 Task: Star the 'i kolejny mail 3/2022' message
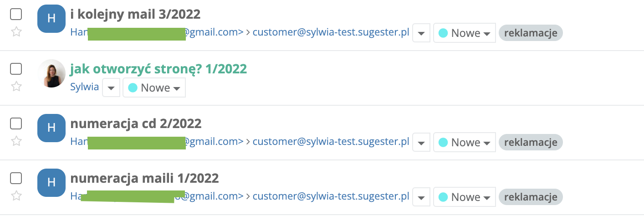(16, 32)
